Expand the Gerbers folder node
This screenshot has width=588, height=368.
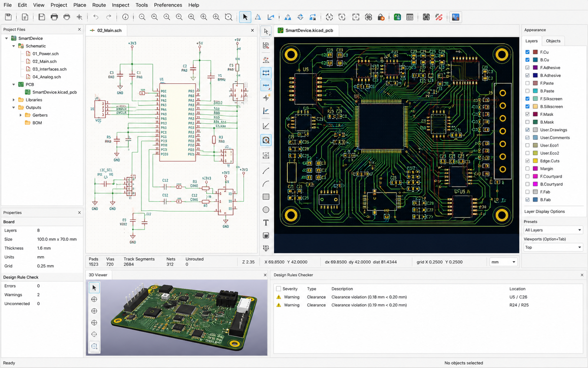pos(21,115)
